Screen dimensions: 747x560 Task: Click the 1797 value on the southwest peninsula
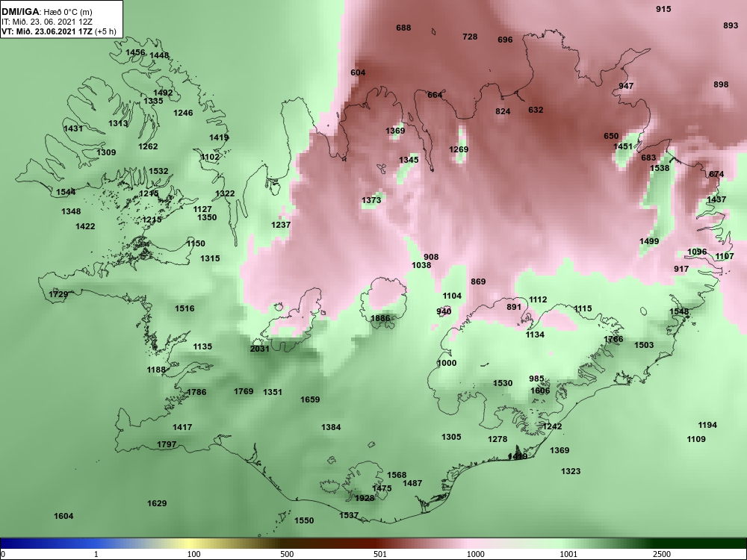pyautogui.click(x=167, y=444)
